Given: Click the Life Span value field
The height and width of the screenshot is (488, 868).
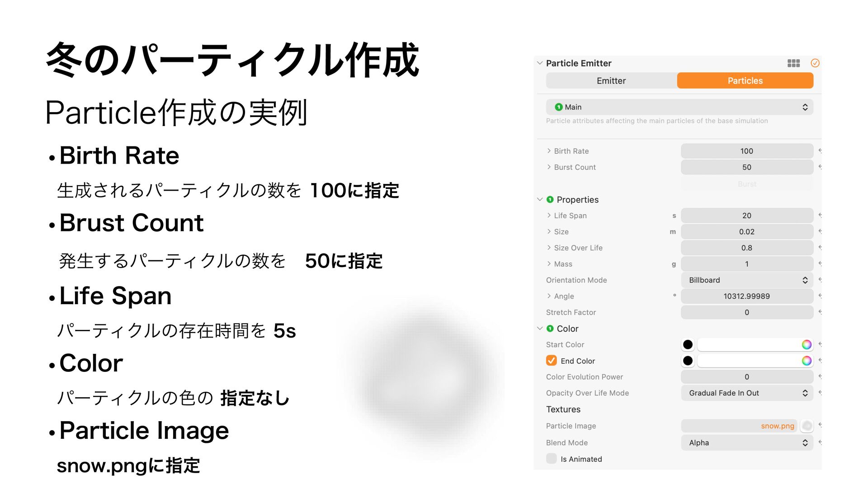Looking at the screenshot, I should pyautogui.click(x=747, y=216).
